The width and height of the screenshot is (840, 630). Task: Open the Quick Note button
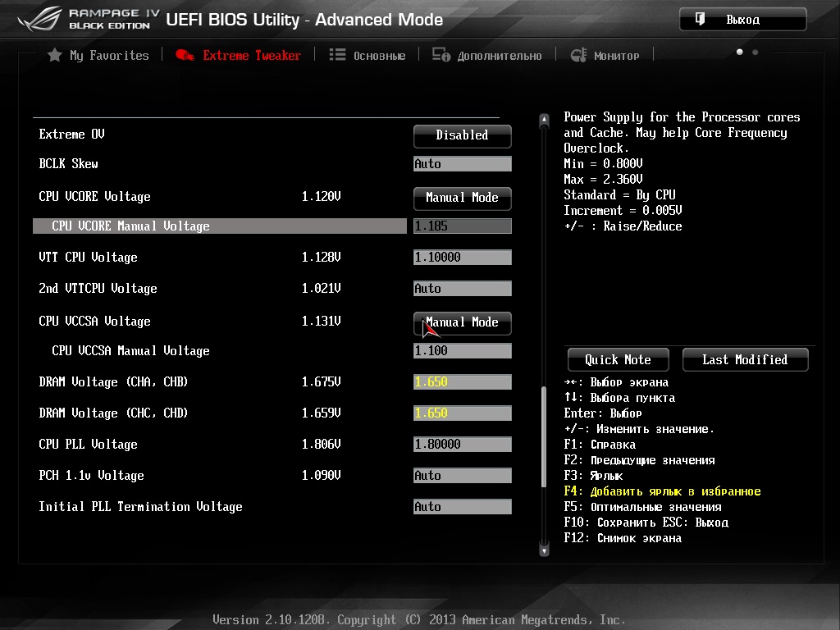[x=618, y=359]
